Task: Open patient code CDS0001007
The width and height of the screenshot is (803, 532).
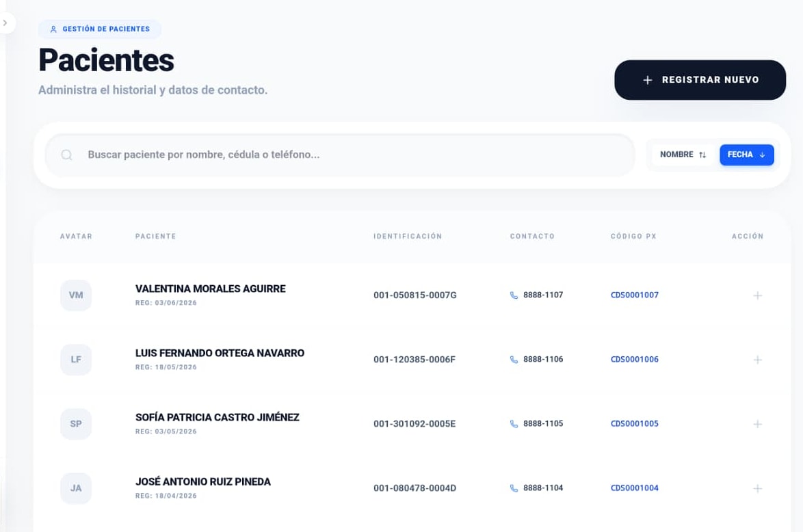Action: [635, 295]
